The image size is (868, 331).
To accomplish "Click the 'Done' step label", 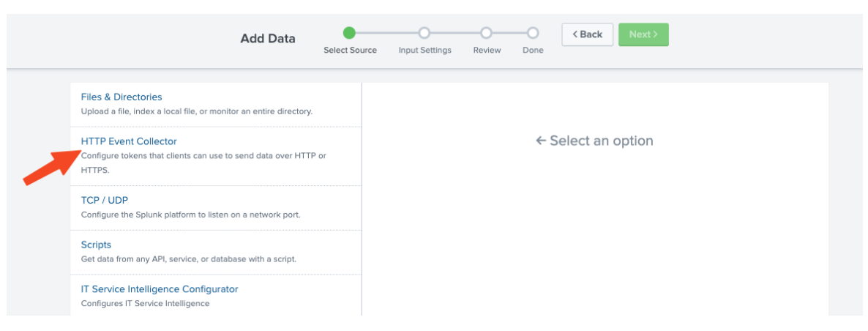I will pos(533,51).
